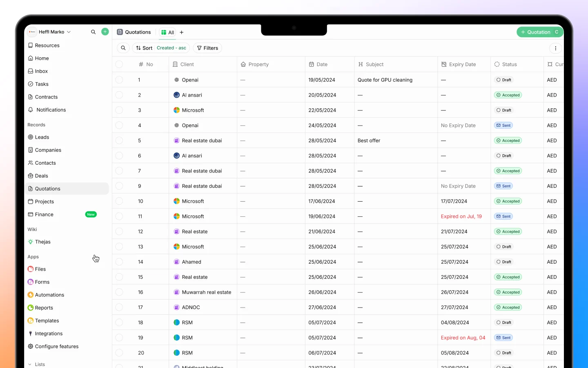
Task: Click the Tasks checkmark icon
Action: 31,84
